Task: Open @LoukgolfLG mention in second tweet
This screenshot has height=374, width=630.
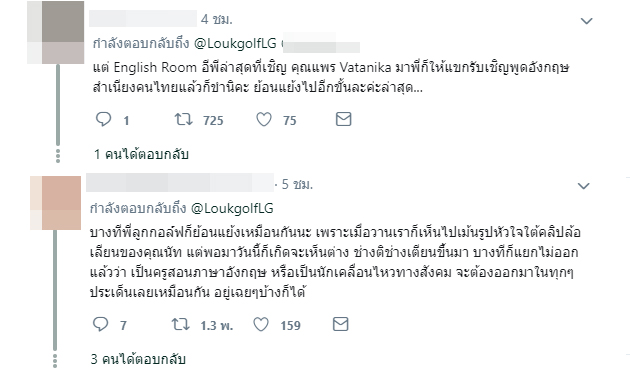Action: coord(232,208)
